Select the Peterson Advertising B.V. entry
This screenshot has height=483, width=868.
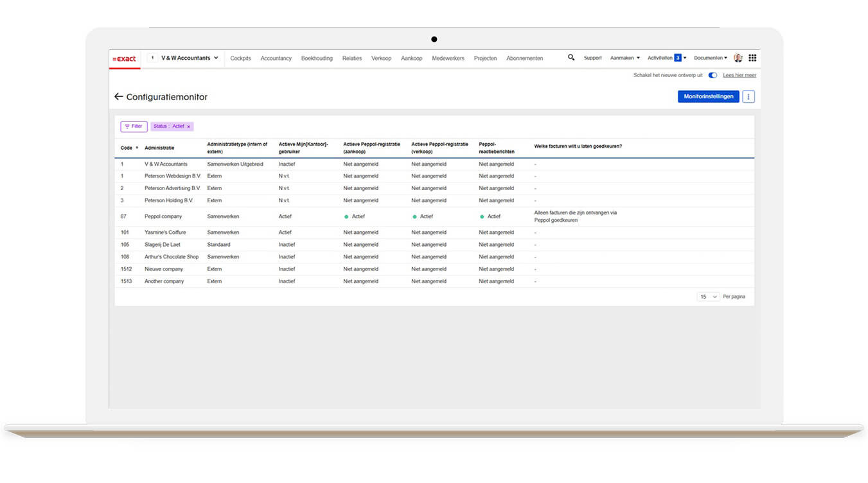click(x=172, y=188)
